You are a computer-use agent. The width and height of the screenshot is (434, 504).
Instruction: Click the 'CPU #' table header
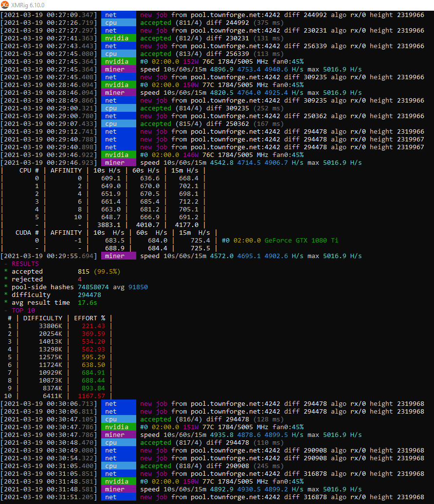click(29, 171)
